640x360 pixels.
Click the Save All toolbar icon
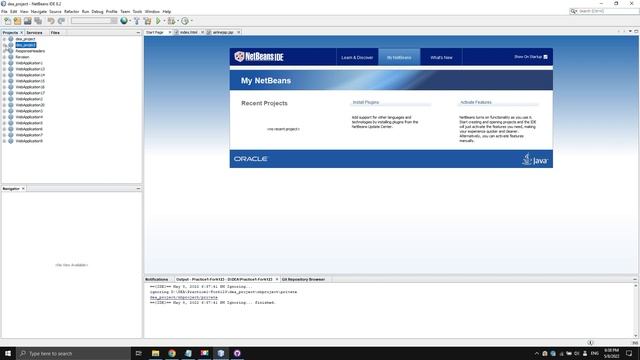38,21
